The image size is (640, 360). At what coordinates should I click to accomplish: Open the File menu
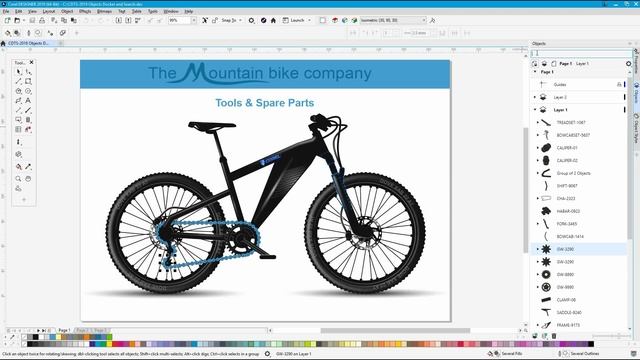coord(6,11)
